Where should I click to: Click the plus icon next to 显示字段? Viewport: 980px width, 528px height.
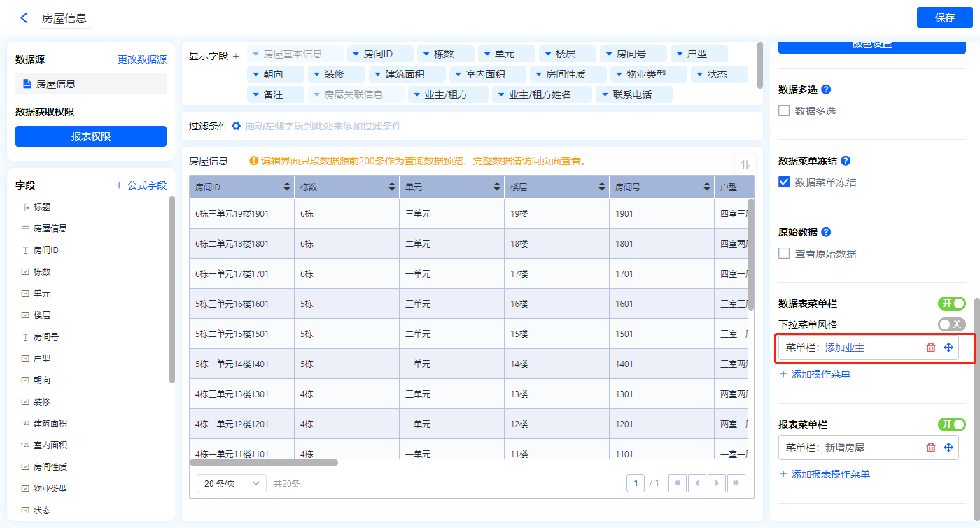236,56
